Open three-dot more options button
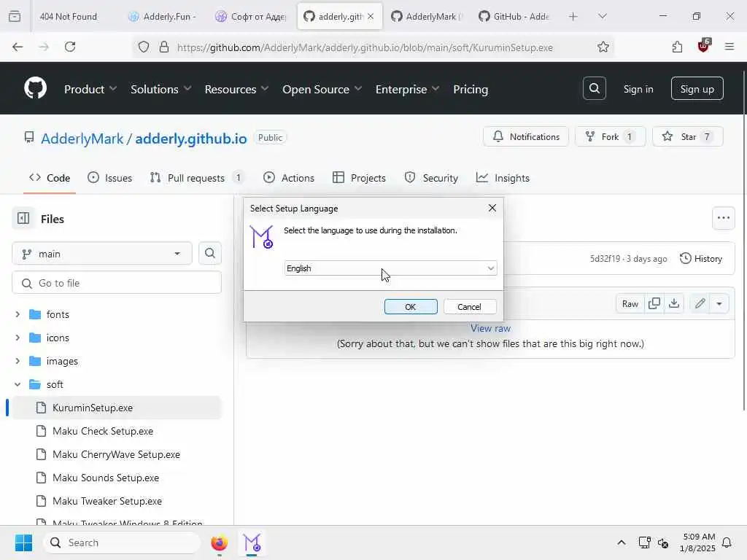Screen dimensions: 747x560 coord(723,218)
